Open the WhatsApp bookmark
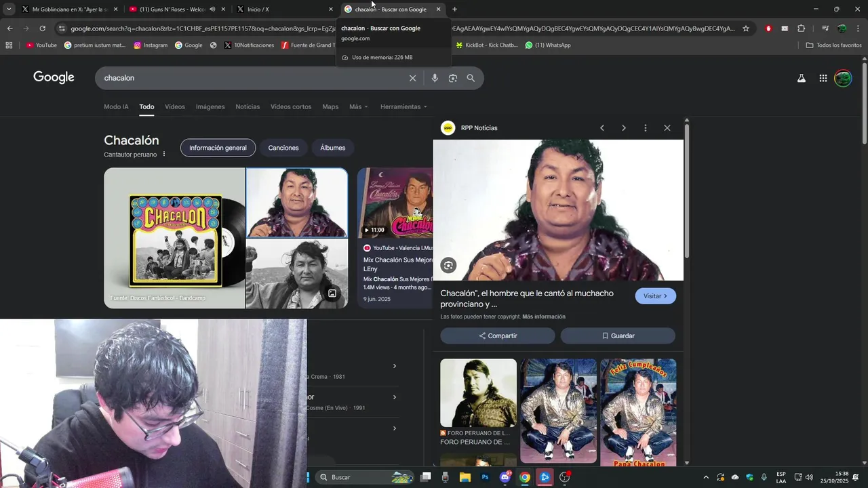 tap(548, 45)
